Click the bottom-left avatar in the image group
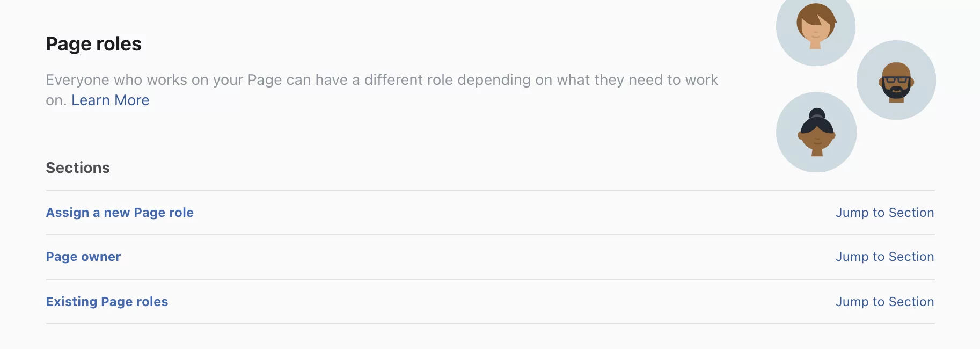980x349 pixels. [816, 132]
